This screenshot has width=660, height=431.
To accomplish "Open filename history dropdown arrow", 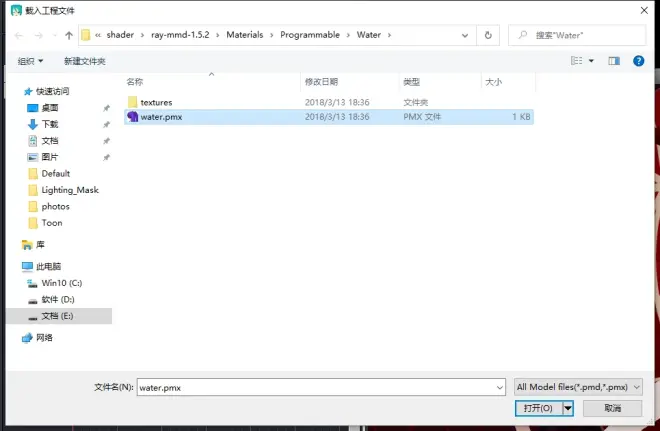I will pos(500,387).
